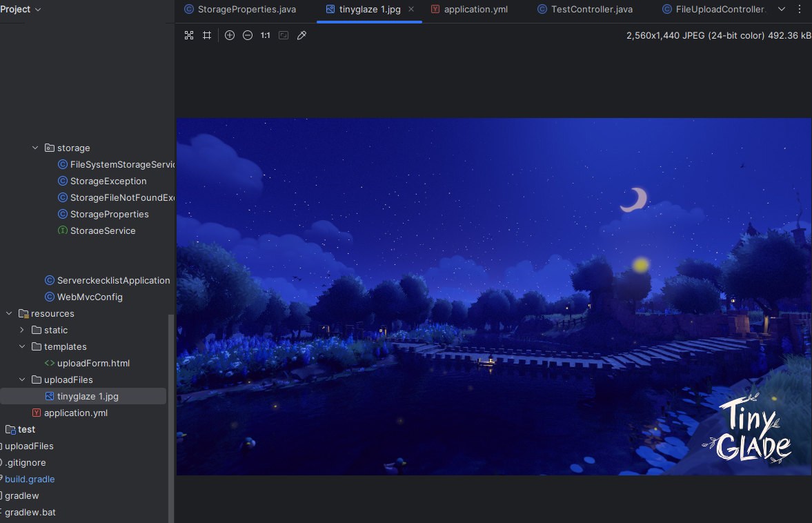Select templates folder icon
The height and width of the screenshot is (523, 812).
37,347
